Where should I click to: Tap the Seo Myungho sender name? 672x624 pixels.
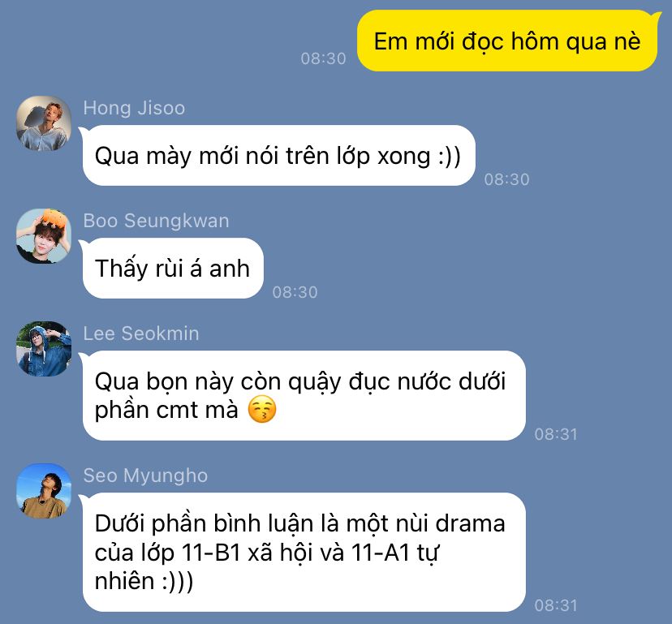(x=145, y=476)
